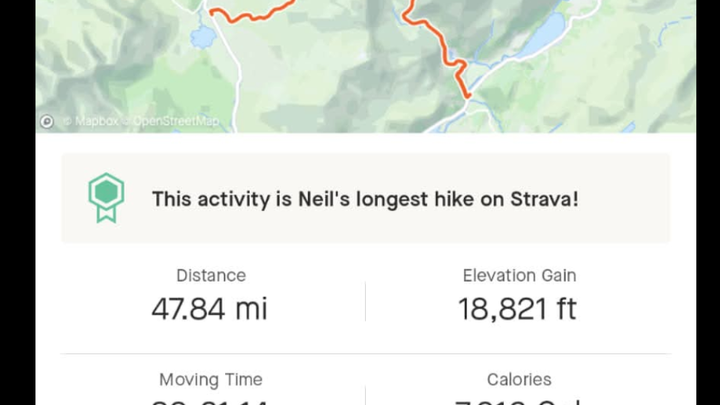The height and width of the screenshot is (405, 720).
Task: Tap the green achievement badge icon
Action: pos(106,197)
